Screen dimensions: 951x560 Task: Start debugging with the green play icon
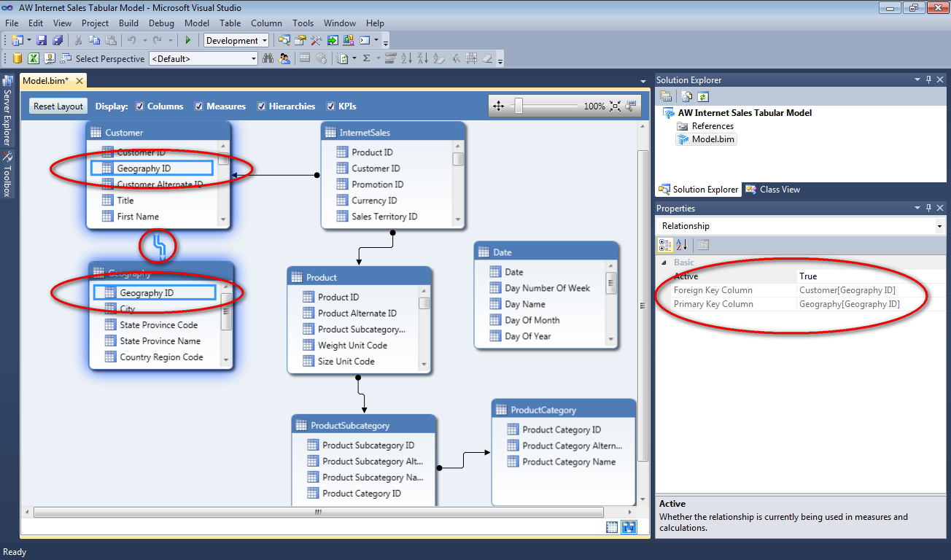[x=188, y=41]
